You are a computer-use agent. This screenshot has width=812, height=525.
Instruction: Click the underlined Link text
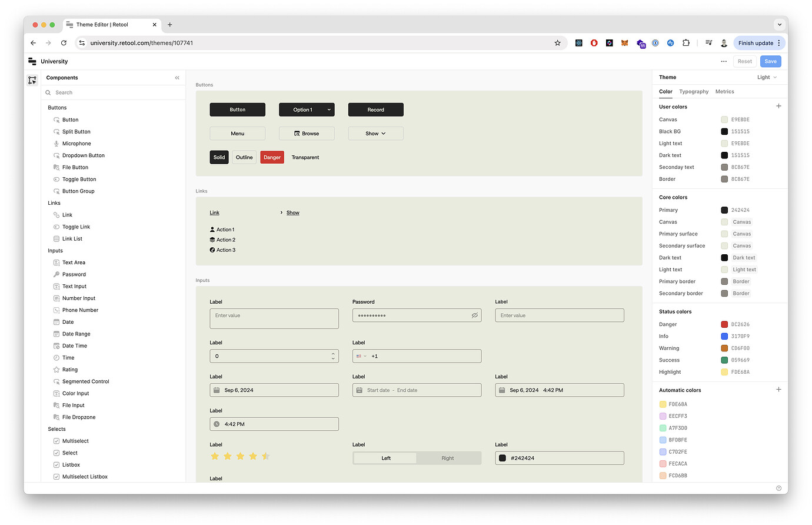pos(215,213)
